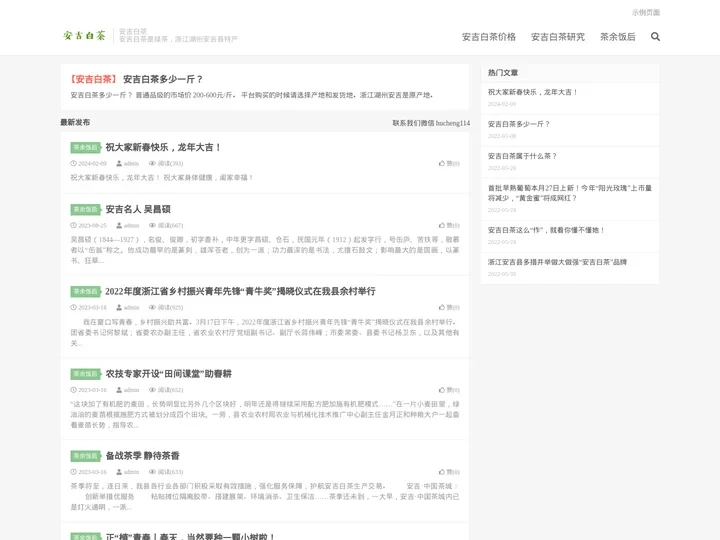Like the 备战茶季 静待茶香 post with thumbs-up
This screenshot has width=720, height=540.
(442, 472)
